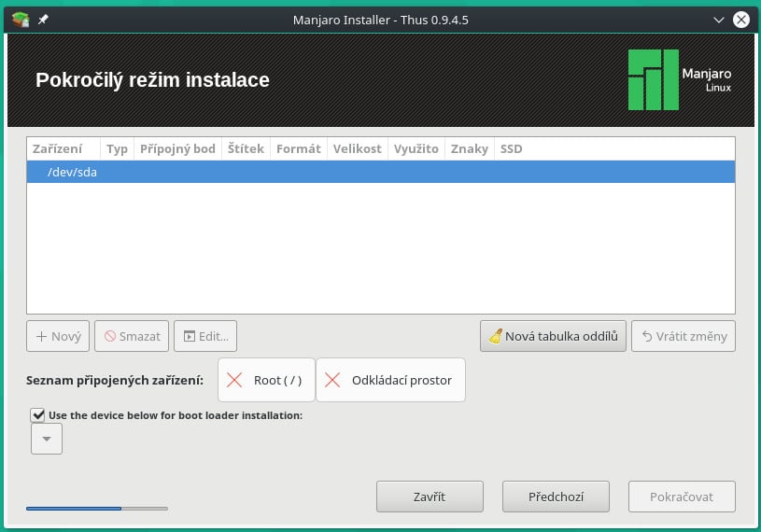Image resolution: width=761 pixels, height=532 pixels.
Task: Click the window menu chevron in title bar
Action: (x=719, y=20)
